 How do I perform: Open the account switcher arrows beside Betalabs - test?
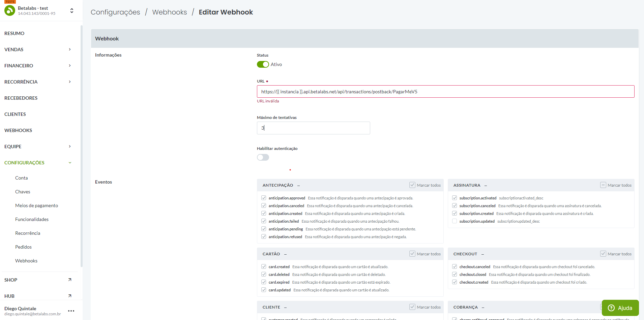[72, 11]
